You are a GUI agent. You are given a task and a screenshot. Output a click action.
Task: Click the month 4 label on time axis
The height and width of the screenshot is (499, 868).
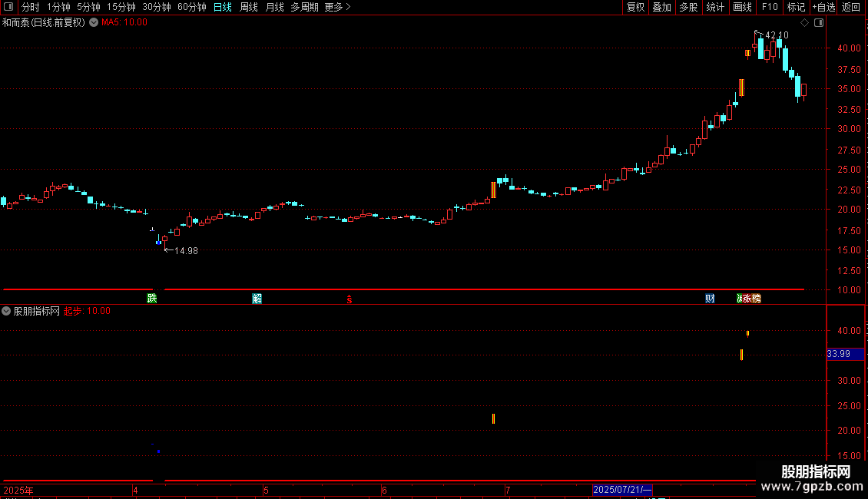pos(136,490)
